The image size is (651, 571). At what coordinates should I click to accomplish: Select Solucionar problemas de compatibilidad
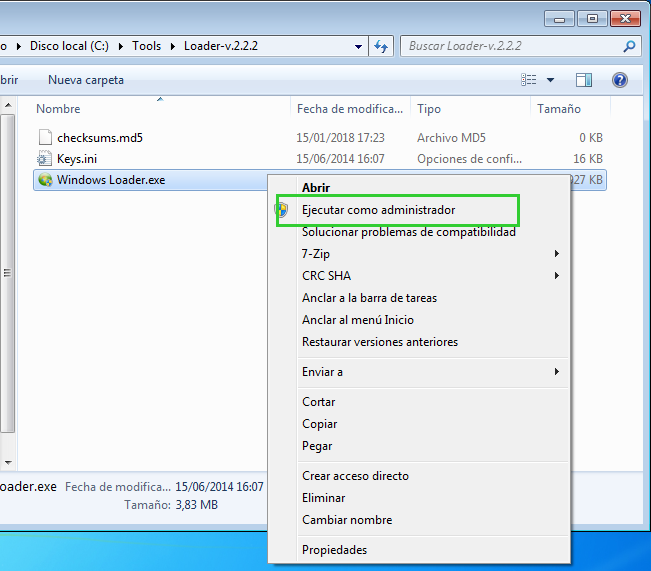(x=409, y=232)
